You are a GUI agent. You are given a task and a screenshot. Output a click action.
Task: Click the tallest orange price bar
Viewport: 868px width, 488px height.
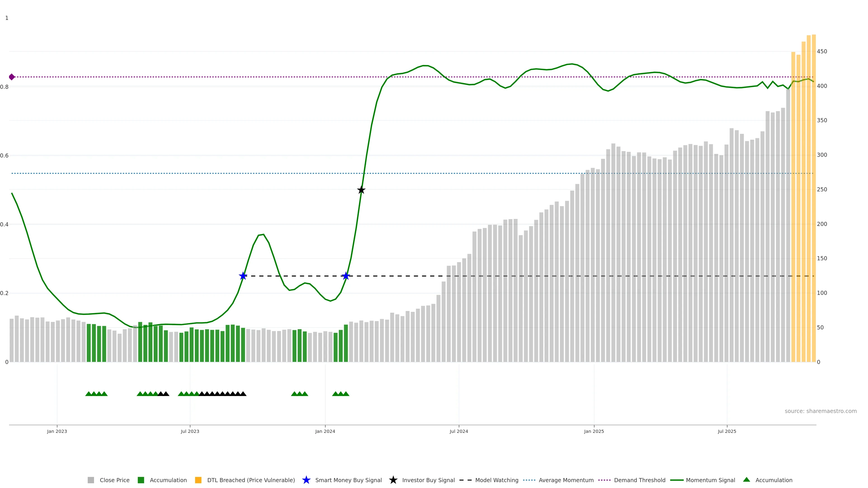[814, 202]
